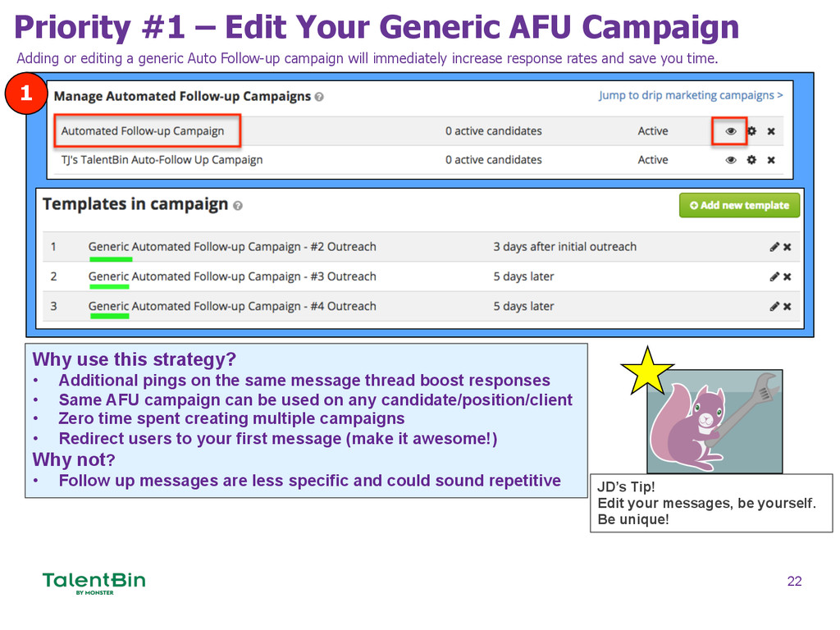Viewport: 840px width, 630px height.
Task: Click Add new template button
Action: point(739,205)
